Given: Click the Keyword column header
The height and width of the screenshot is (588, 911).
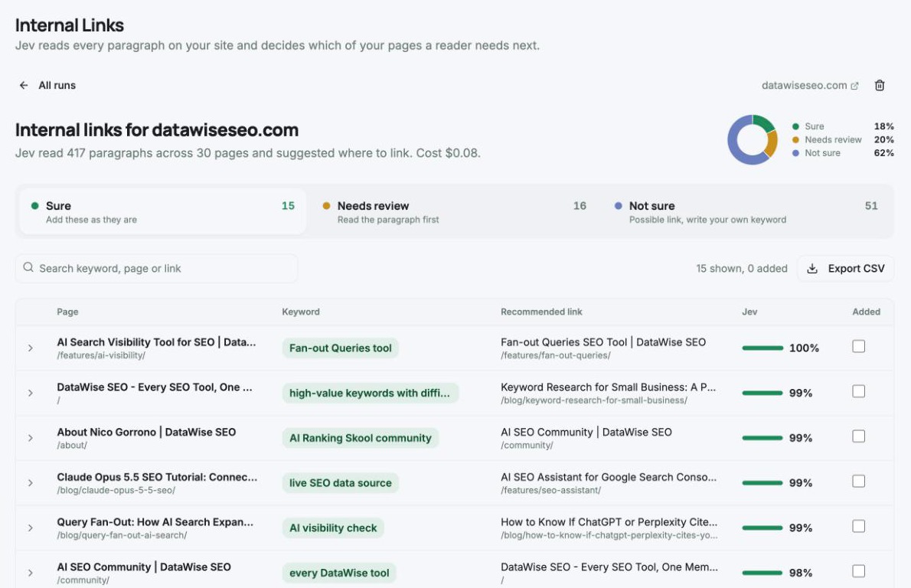Looking at the screenshot, I should (x=301, y=312).
